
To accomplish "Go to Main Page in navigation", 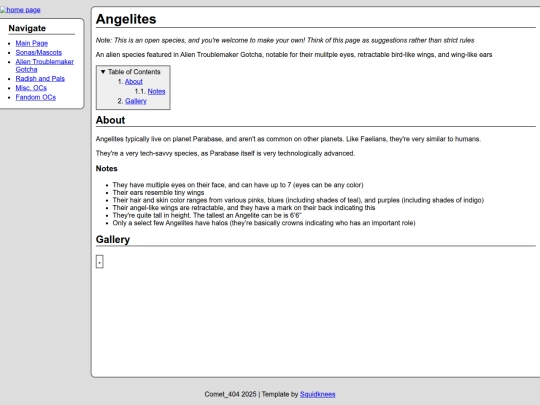I will [32, 43].
